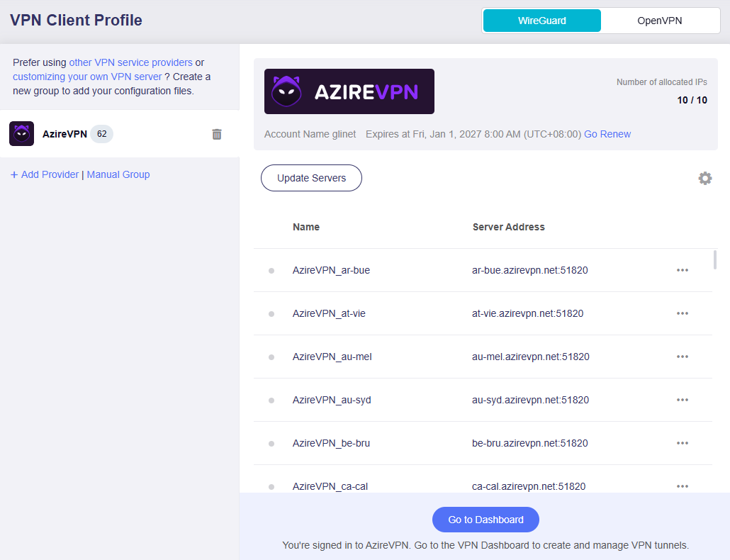Click status dot of AzireVPN_ca-cal
Viewport: 730px width, 560px height.
pos(271,487)
